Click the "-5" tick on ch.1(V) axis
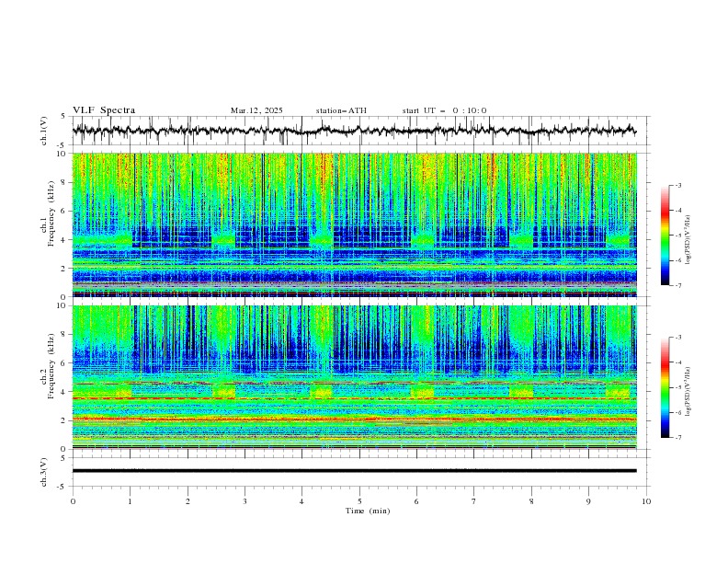Screen dimensions: 728x563 click(63, 145)
